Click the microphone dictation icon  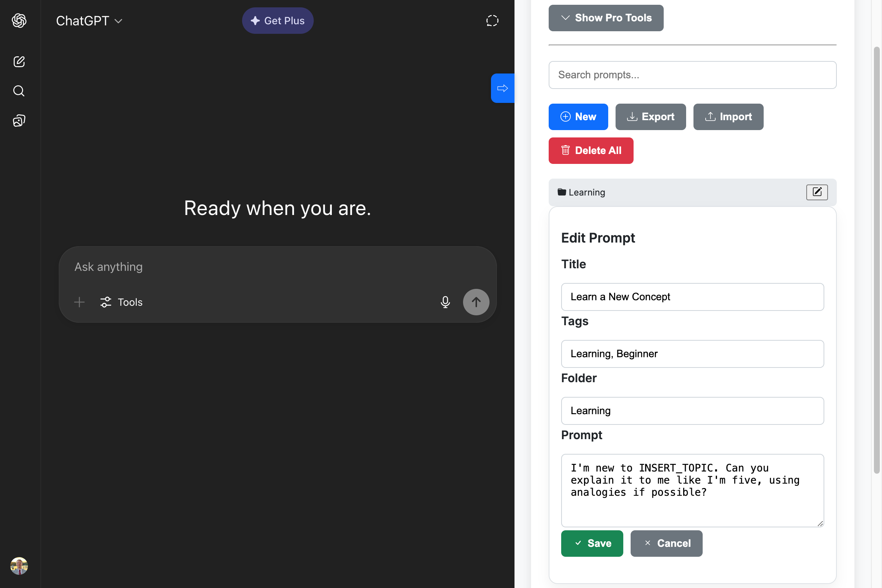pos(445,302)
